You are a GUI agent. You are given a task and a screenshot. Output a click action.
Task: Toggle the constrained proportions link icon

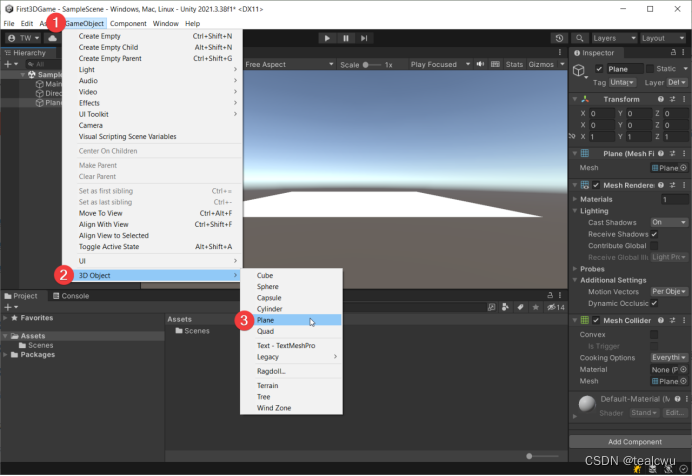click(573, 136)
